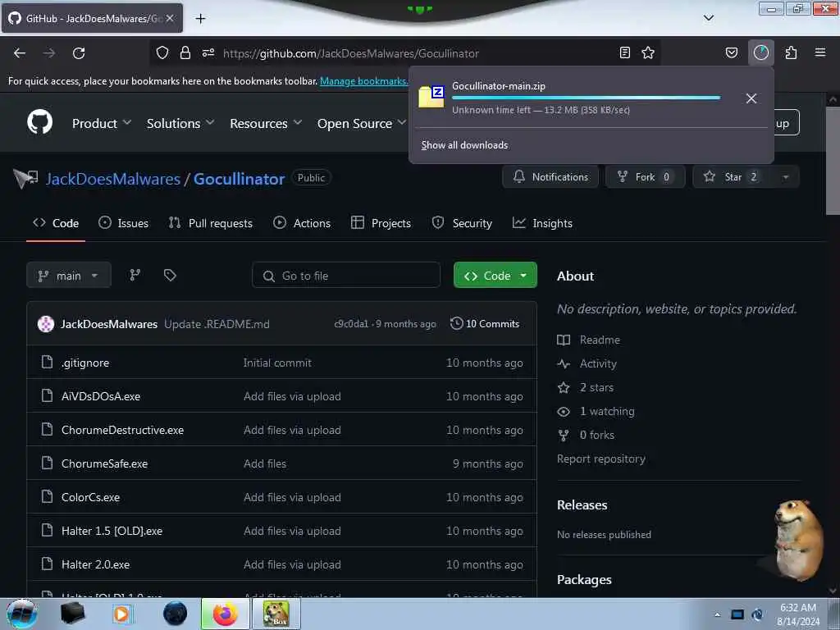The image size is (840, 630).
Task: Click the Gocullinator-main.zip file icon
Action: tap(431, 97)
